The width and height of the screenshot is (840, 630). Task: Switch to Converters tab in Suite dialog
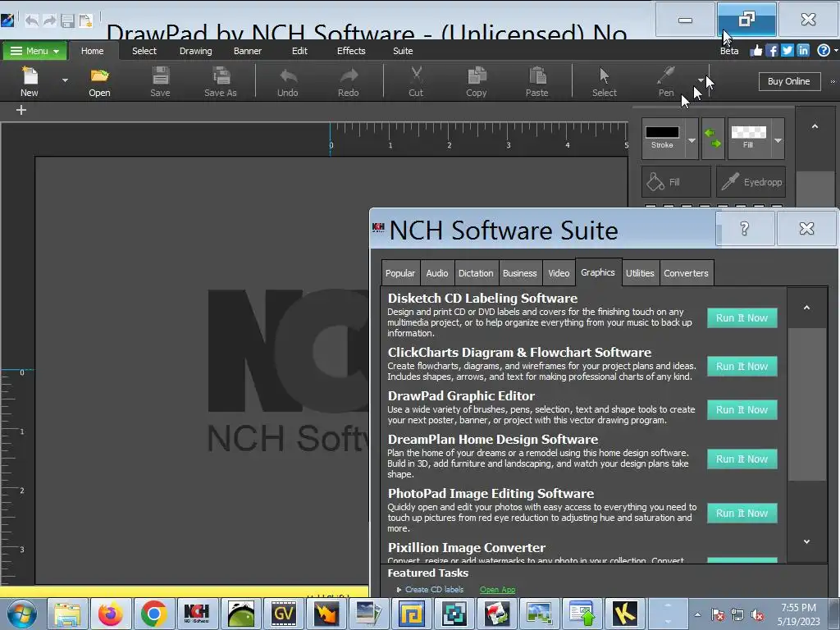[686, 273]
